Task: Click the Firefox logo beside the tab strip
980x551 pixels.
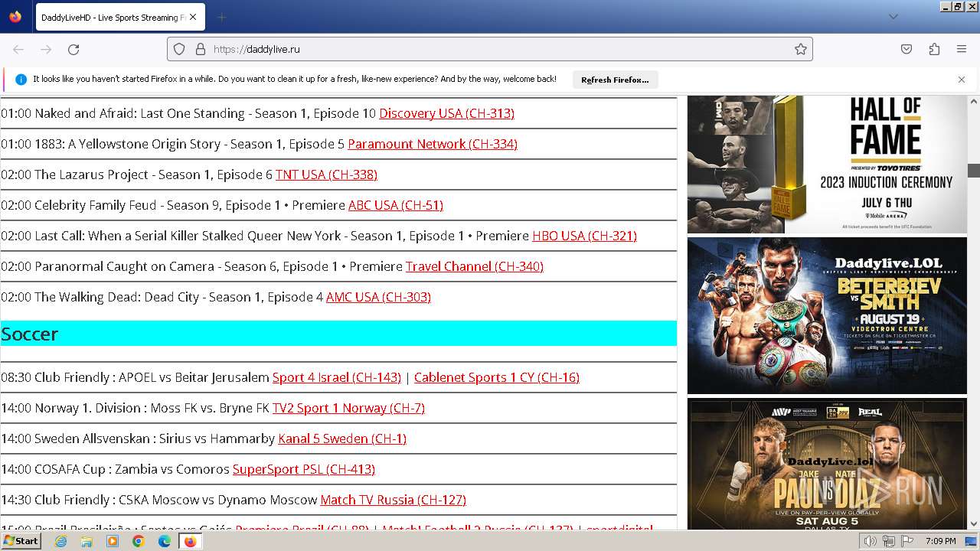Action: (15, 17)
